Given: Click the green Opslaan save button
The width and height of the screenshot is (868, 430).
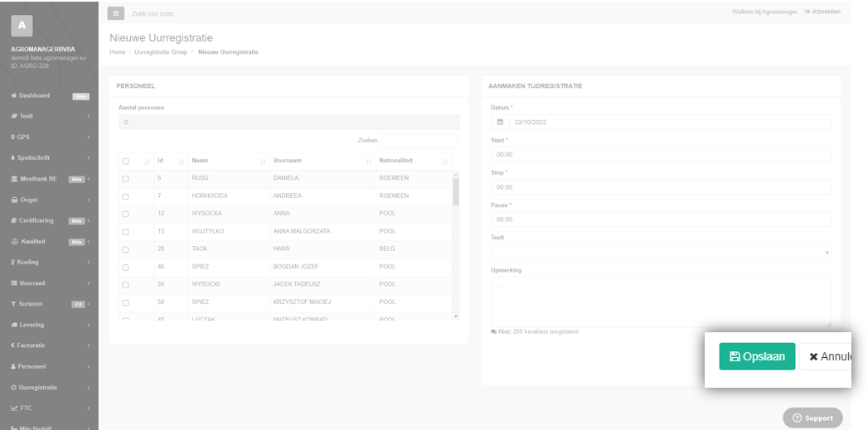Looking at the screenshot, I should pyautogui.click(x=757, y=356).
